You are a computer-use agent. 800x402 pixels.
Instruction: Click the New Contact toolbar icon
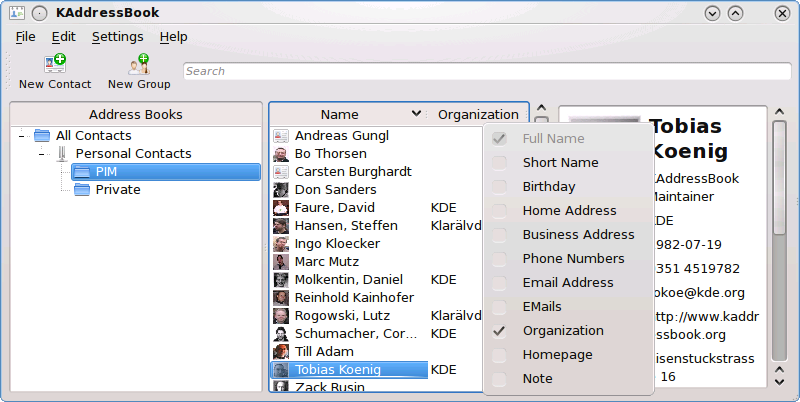pyautogui.click(x=55, y=64)
